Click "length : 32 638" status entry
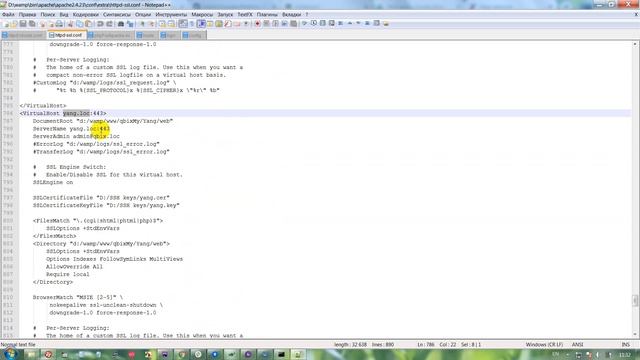Viewport: 640px width, 360px height. point(350,344)
